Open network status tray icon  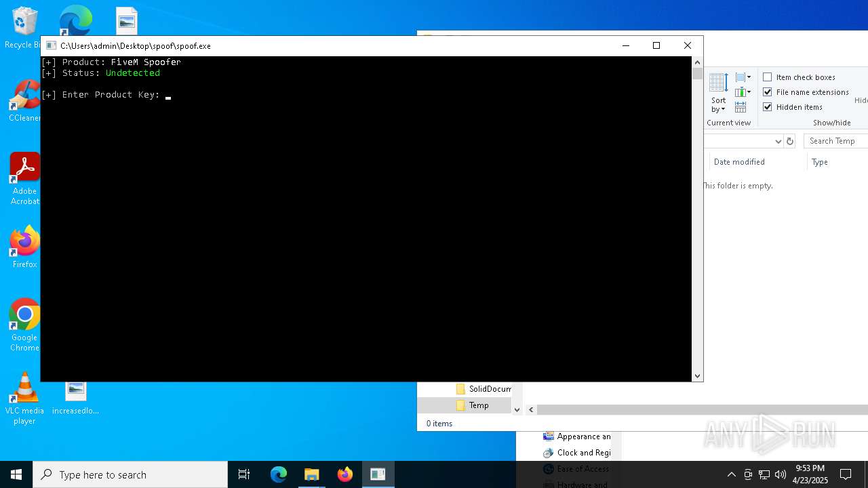[x=764, y=474]
